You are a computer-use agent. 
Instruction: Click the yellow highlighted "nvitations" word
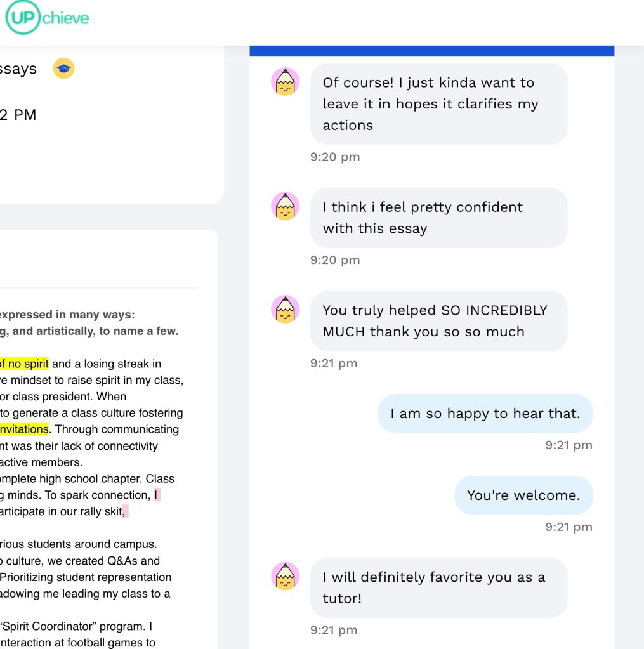coord(24,429)
